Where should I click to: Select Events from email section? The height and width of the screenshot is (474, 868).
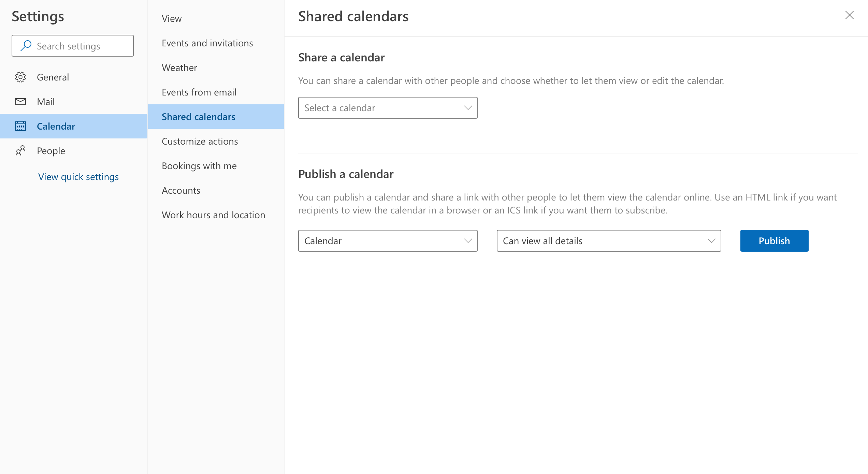point(199,92)
